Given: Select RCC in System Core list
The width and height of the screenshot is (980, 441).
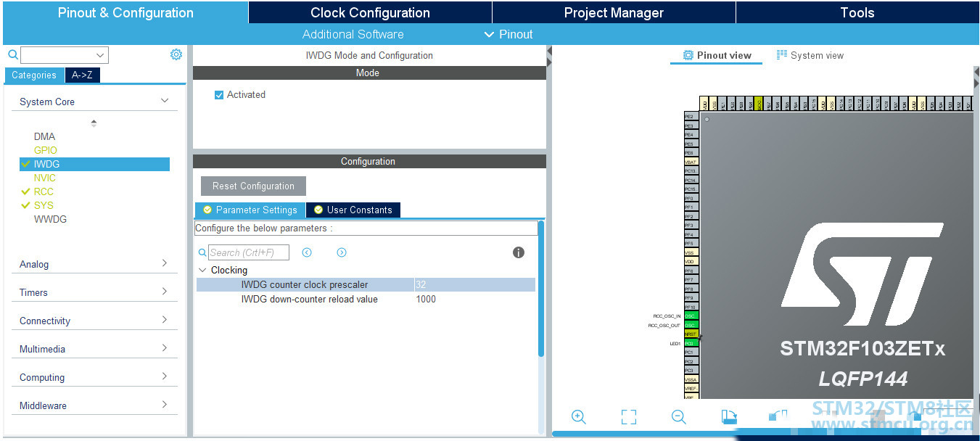Looking at the screenshot, I should [x=44, y=191].
